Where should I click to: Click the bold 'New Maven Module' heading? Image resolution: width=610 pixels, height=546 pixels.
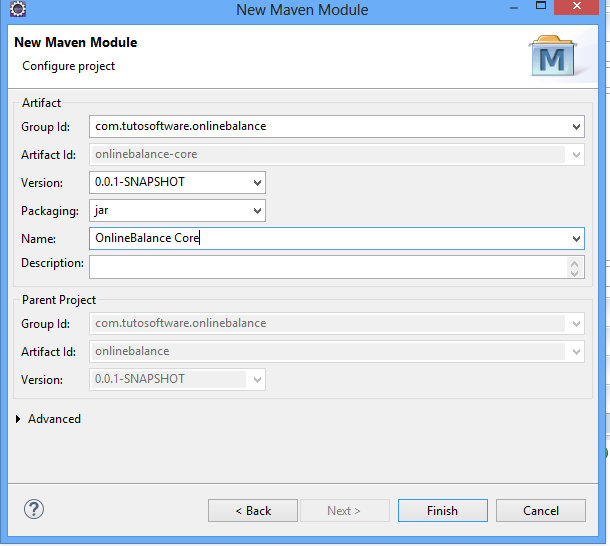[x=75, y=42]
